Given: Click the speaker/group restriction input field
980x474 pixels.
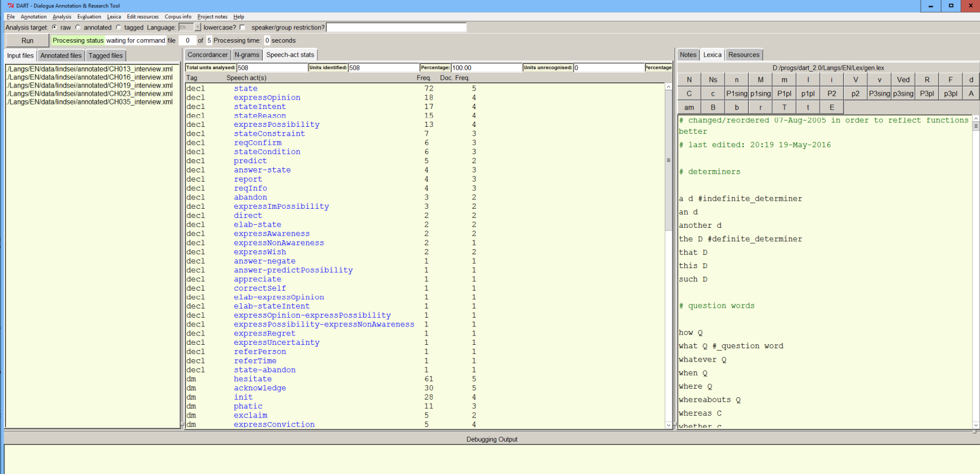Looking at the screenshot, I should click(x=396, y=27).
